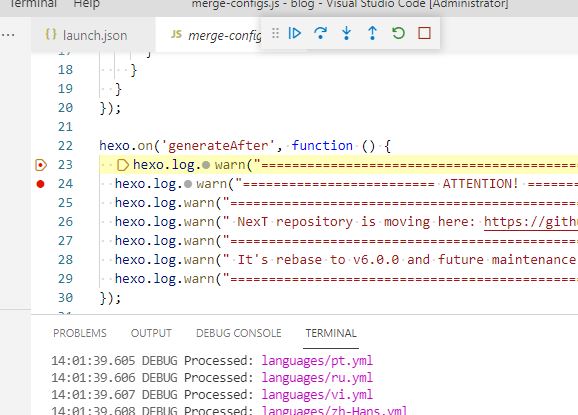578x415 pixels.
Task: Click hexo.log.warn on line 29
Action: tap(165, 279)
